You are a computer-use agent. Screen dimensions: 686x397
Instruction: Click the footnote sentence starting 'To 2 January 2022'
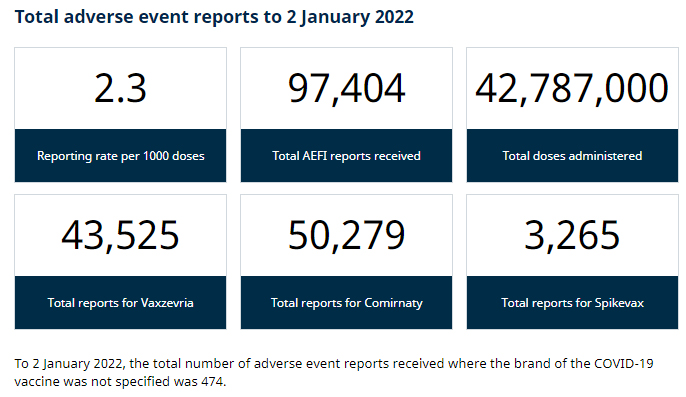pyautogui.click(x=334, y=372)
